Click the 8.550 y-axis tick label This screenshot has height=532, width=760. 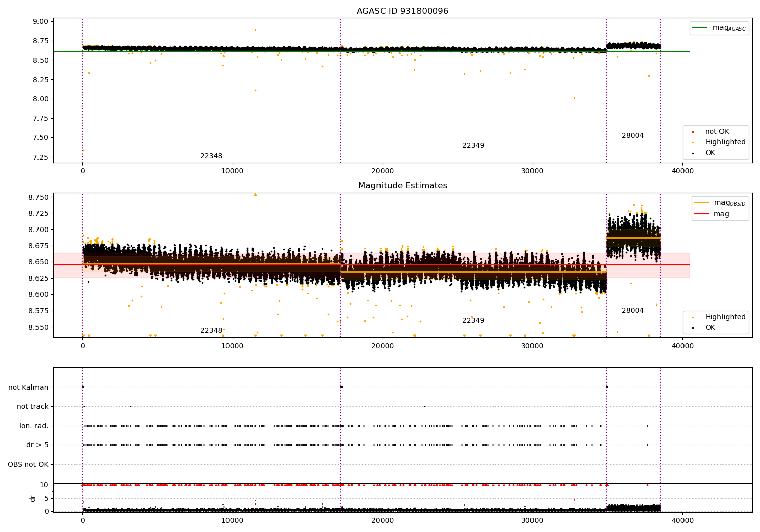point(38,327)
